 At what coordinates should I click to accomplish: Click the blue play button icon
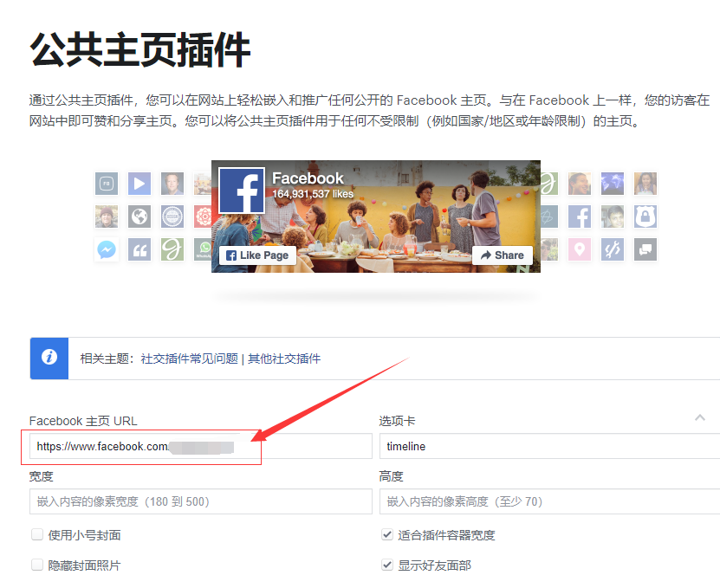139,184
